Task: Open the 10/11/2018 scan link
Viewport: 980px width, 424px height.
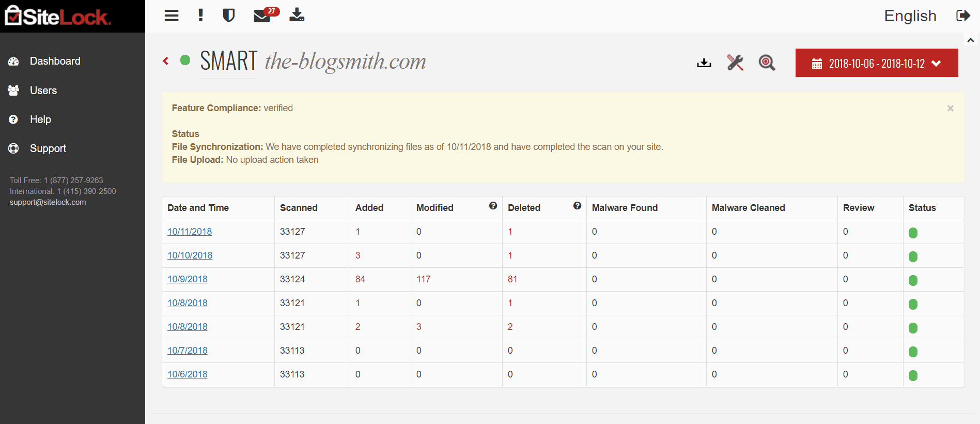Action: tap(190, 232)
